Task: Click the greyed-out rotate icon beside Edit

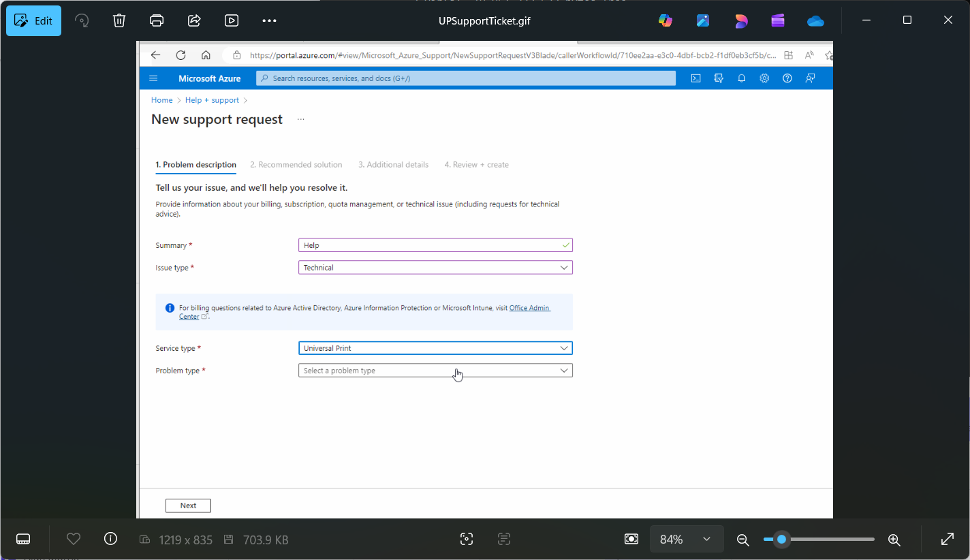Action: click(82, 20)
